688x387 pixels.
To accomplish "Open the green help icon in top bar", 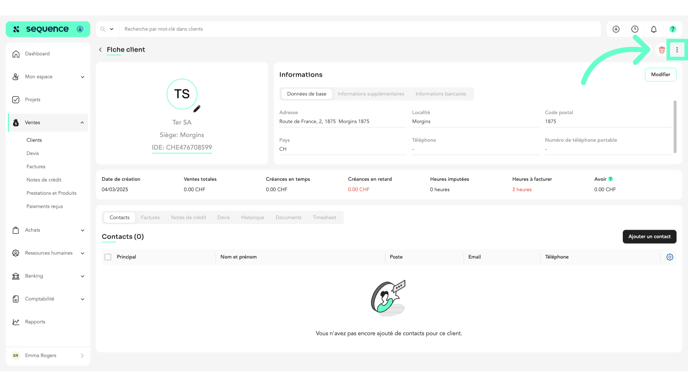I will pyautogui.click(x=672, y=29).
